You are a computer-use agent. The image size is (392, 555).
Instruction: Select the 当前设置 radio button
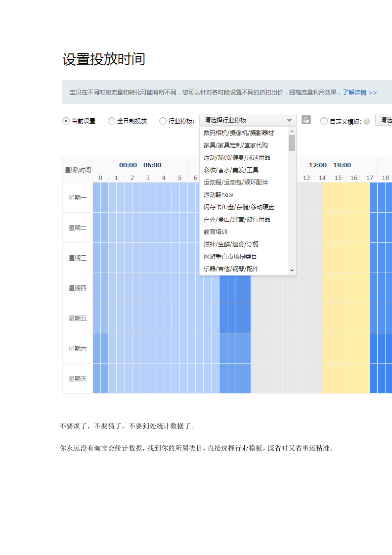click(x=66, y=121)
